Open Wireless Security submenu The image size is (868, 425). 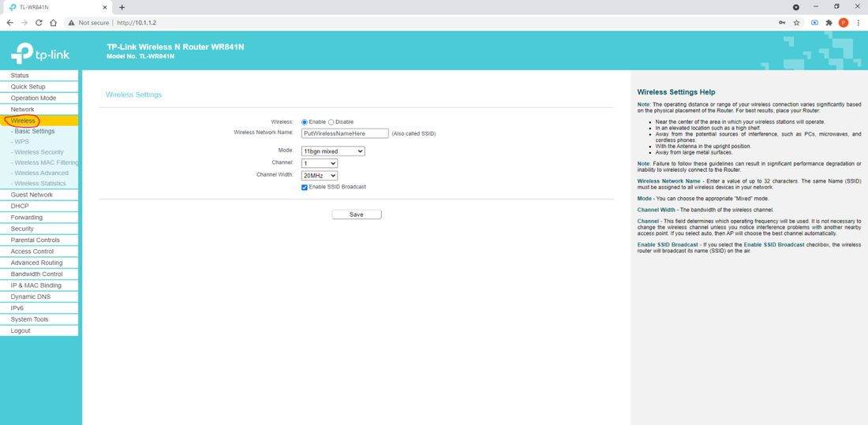(37, 151)
